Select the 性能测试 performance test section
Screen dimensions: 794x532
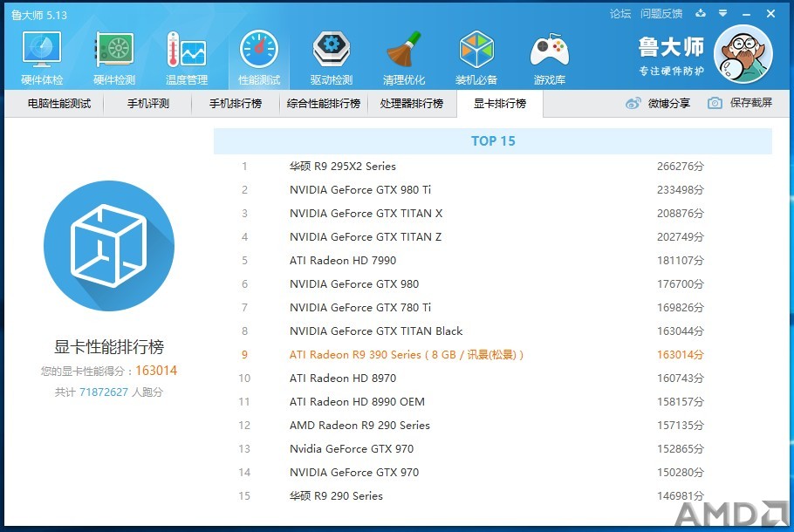tap(259, 58)
